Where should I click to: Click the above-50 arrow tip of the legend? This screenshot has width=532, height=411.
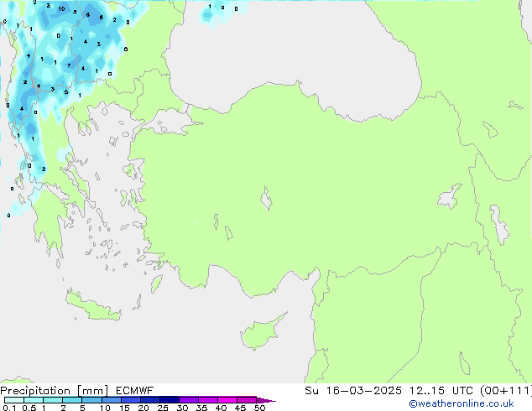pos(266,400)
